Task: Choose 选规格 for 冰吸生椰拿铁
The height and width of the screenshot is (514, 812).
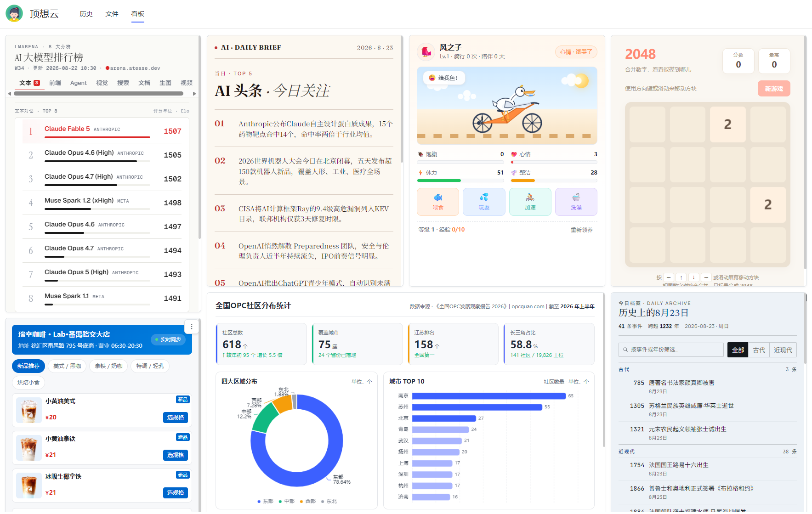Action: pyautogui.click(x=176, y=493)
